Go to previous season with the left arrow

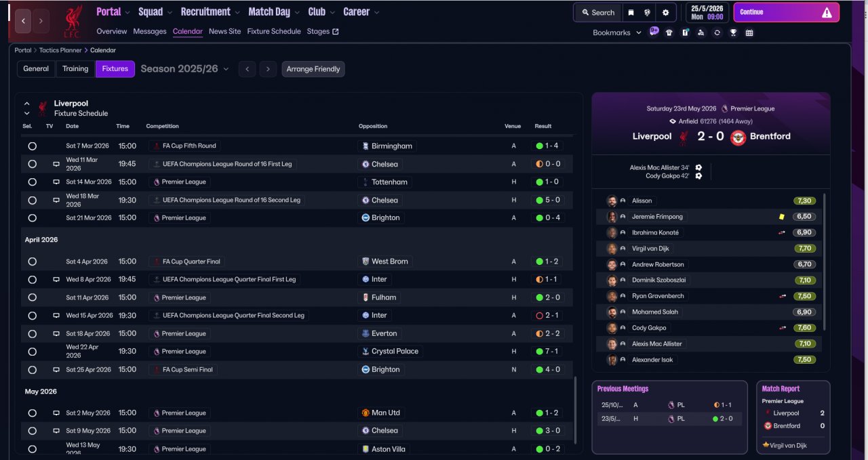248,69
